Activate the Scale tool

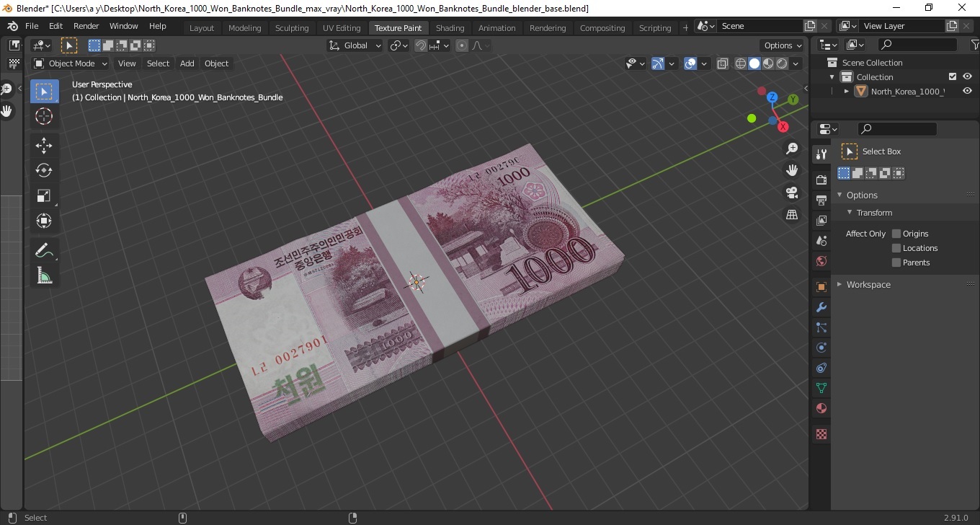[44, 195]
